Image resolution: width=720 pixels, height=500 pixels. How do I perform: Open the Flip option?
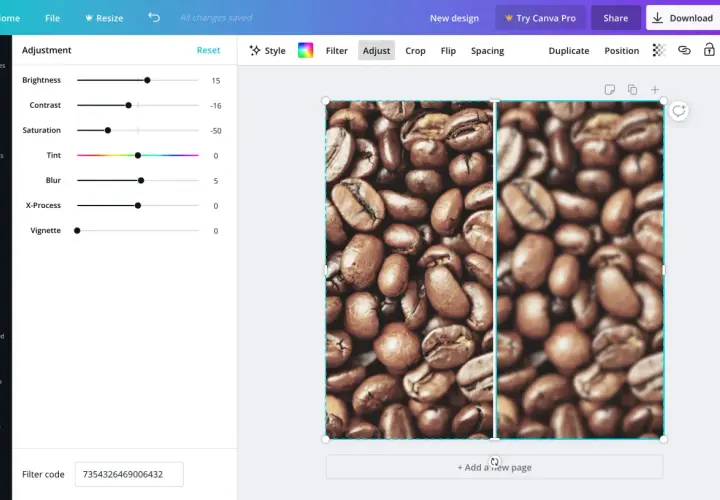point(448,51)
